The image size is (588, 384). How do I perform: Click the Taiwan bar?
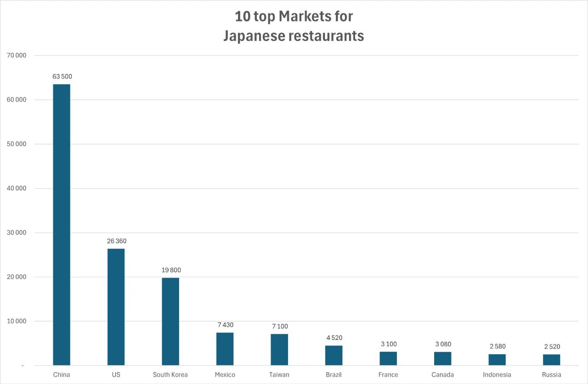pos(279,350)
